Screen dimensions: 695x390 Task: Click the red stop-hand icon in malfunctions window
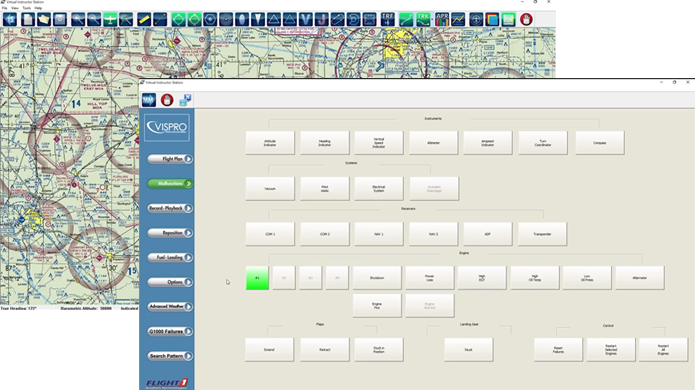coord(167,100)
